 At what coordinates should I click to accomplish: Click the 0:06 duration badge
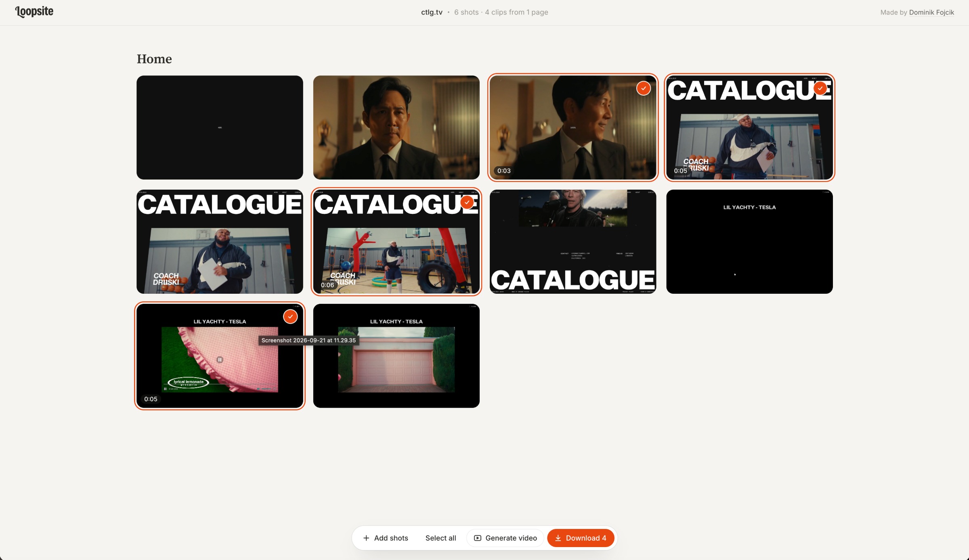[x=327, y=285]
